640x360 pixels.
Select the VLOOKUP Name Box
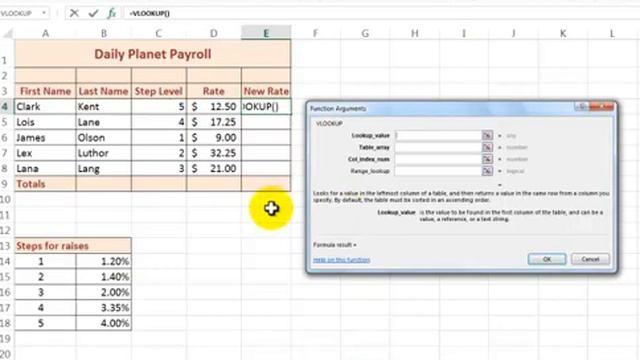coord(20,13)
